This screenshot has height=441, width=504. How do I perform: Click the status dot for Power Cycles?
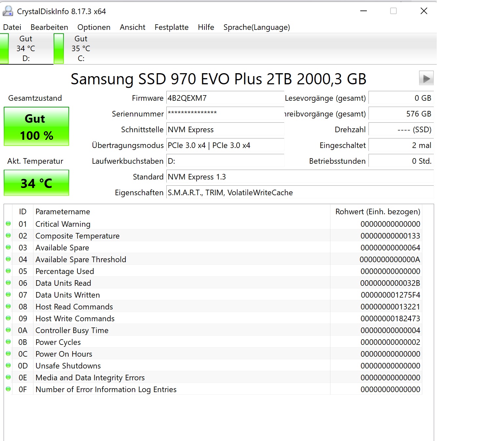[x=8, y=342]
